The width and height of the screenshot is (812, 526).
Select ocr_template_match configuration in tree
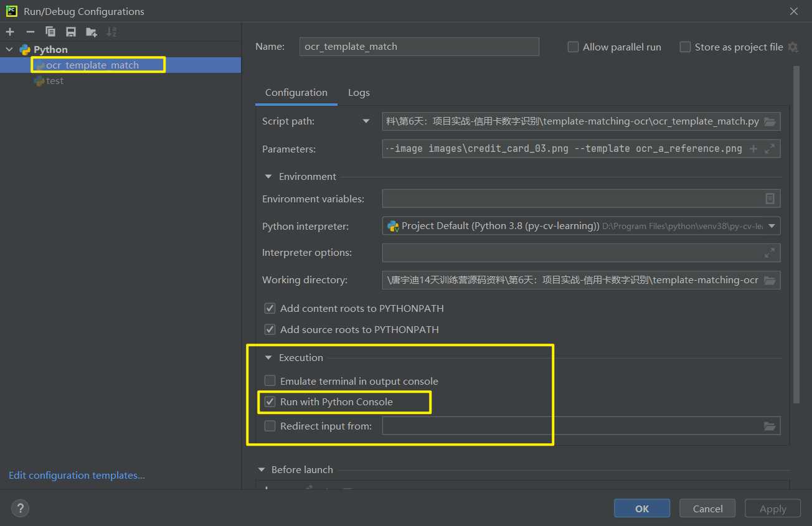120,65
